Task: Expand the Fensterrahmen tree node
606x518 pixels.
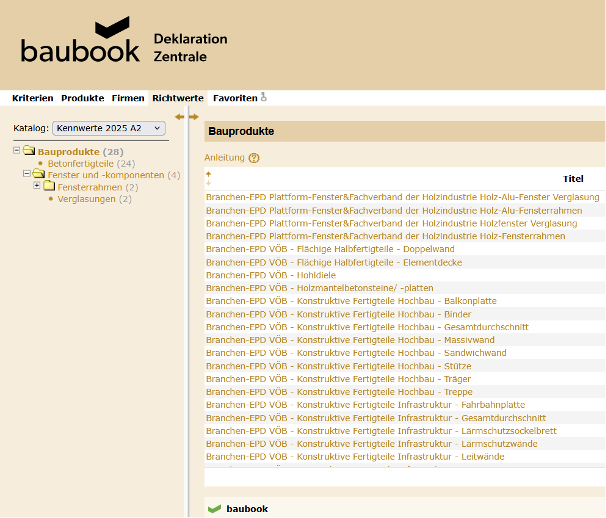Action: click(37, 186)
